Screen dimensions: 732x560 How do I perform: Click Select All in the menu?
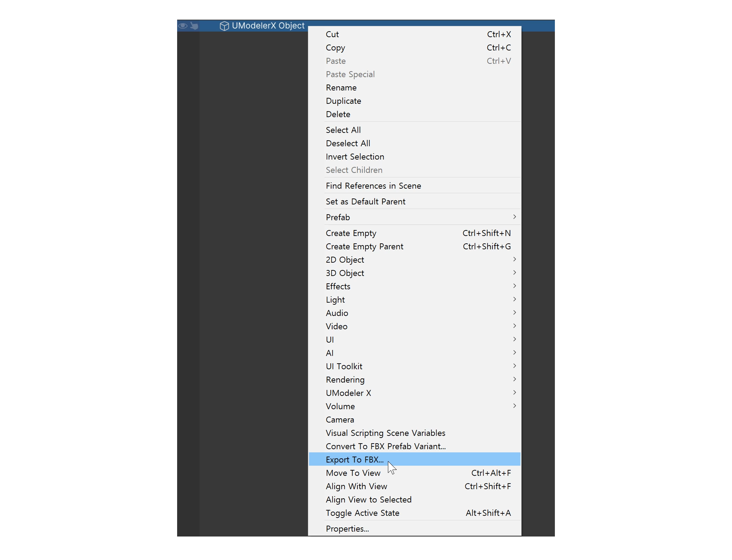(x=415, y=130)
